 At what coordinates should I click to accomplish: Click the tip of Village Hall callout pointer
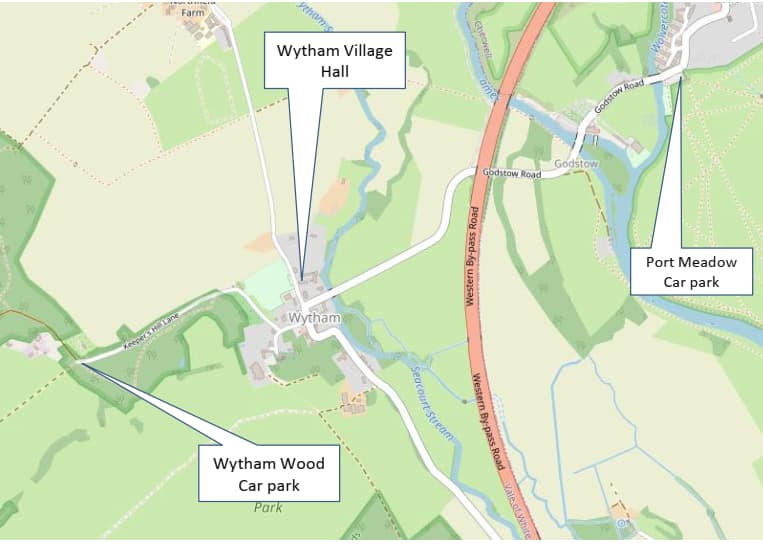(x=302, y=279)
